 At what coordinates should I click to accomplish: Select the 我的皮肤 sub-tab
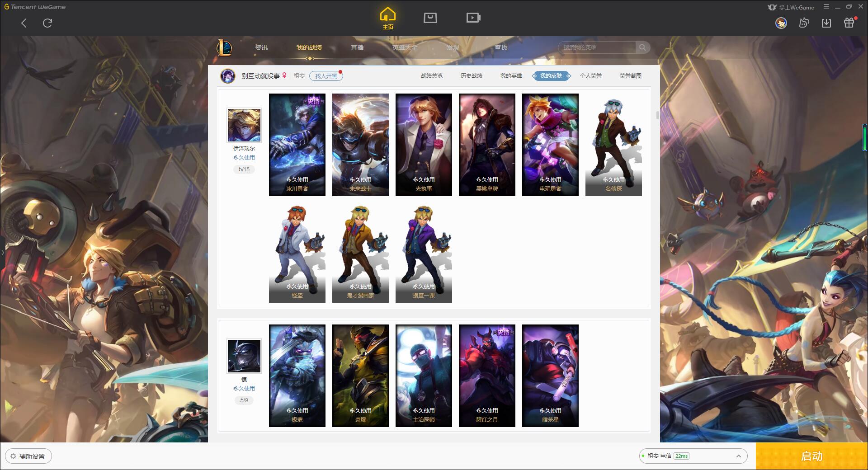click(551, 76)
